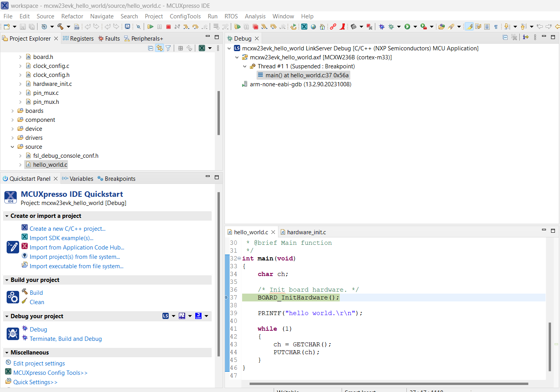
Task: Click the Remove All Terminated Launches icon in the Debug view
Action: pos(514,37)
